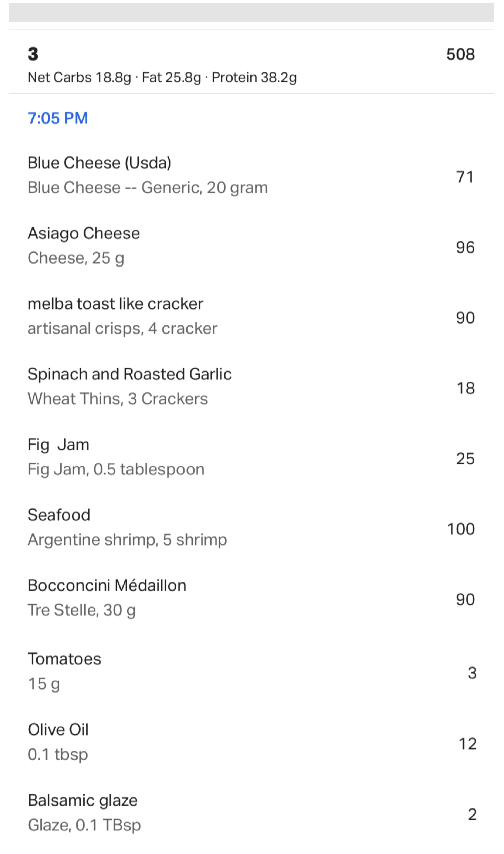This screenshot has height=854, width=504.
Task: Tap the 25 calories for Fig Jam
Action: [465, 459]
